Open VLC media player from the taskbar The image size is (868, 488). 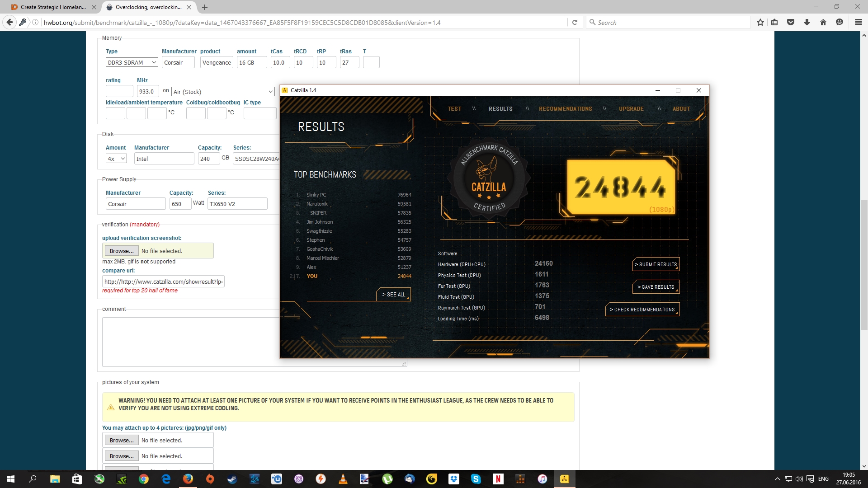pos(343,479)
